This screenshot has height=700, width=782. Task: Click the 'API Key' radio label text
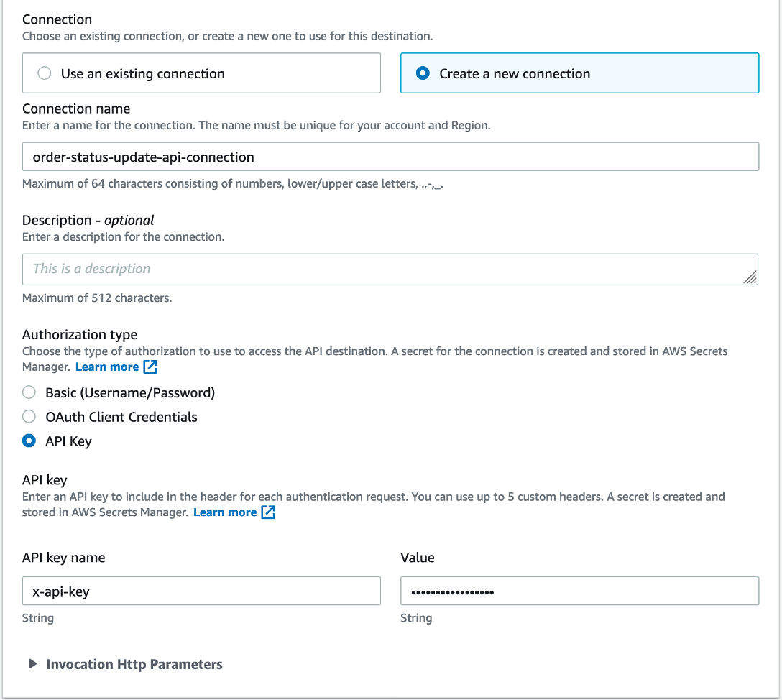tap(68, 441)
